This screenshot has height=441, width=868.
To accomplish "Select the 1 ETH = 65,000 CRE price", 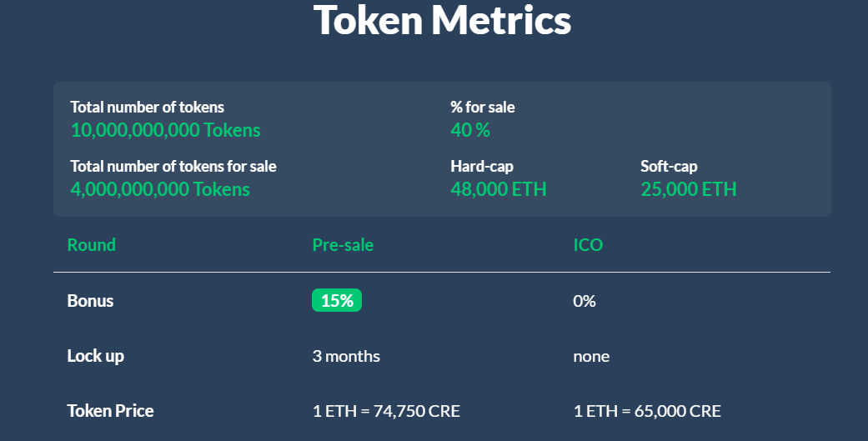I will point(647,410).
